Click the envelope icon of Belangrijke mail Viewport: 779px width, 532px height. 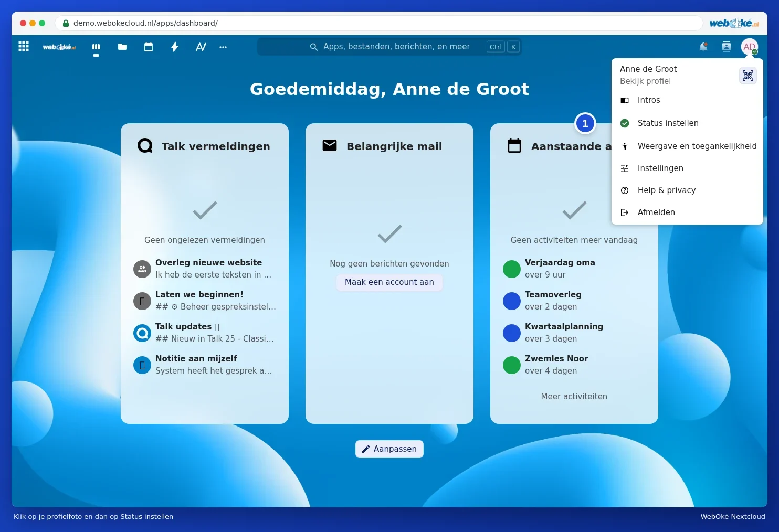tap(330, 145)
